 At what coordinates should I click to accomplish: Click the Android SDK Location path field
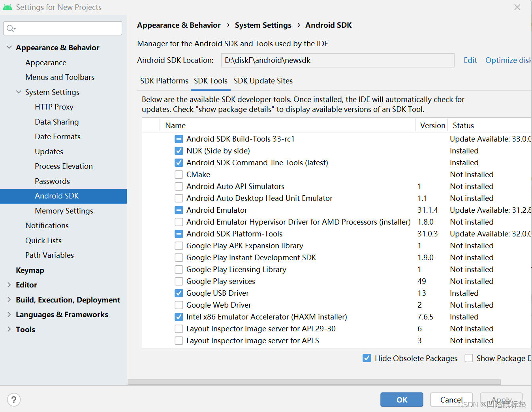tap(338, 60)
